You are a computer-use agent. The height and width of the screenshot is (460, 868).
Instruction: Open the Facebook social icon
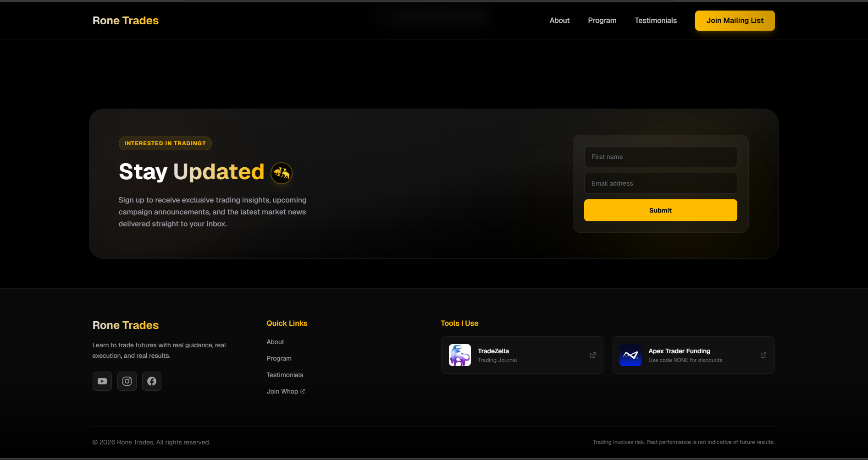152,381
